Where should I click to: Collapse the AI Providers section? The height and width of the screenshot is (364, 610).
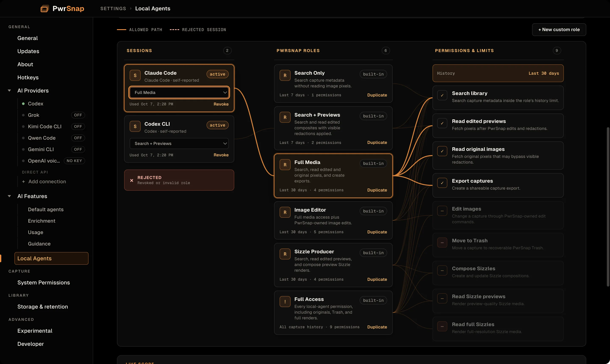click(x=9, y=91)
